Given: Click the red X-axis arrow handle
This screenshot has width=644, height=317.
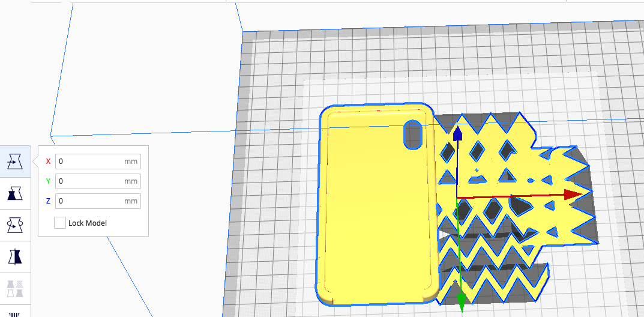Looking at the screenshot, I should [573, 195].
